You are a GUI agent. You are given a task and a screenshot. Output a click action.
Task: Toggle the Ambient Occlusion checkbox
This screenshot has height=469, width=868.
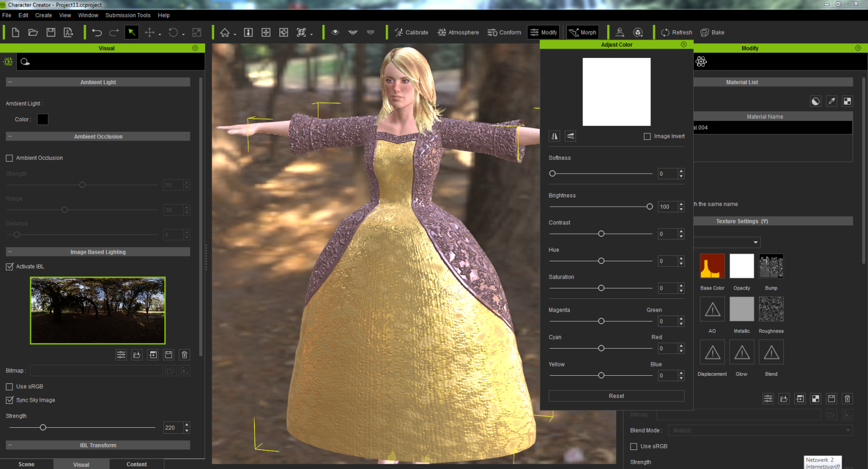(x=9, y=158)
